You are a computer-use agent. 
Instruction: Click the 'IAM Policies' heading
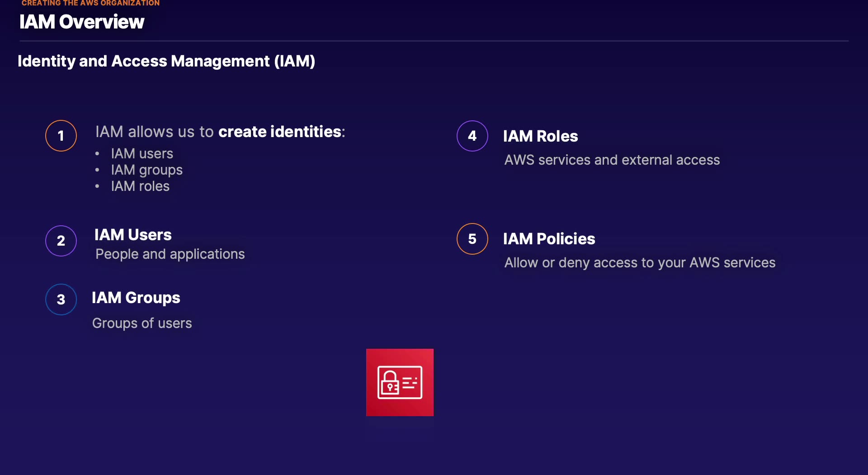(549, 239)
